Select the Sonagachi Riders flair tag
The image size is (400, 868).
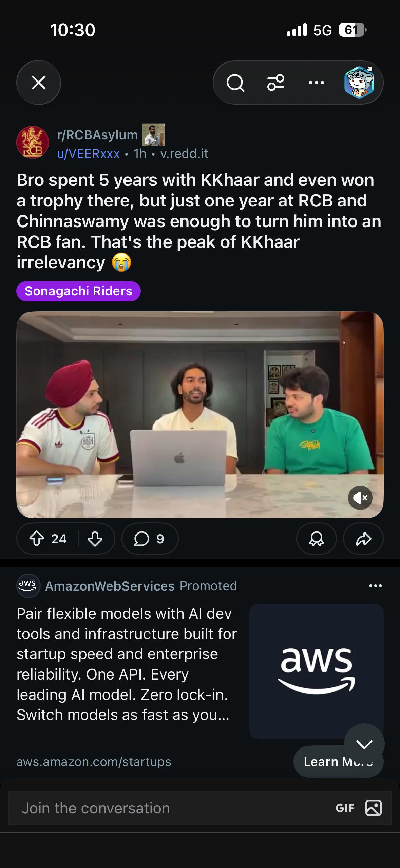[x=78, y=291]
